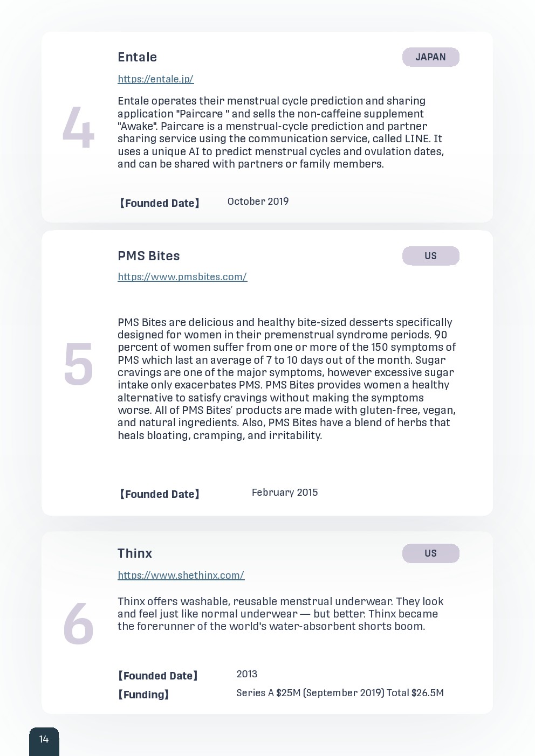Open the pmsbites.com website link
Screen dimensions: 535x756
(x=182, y=277)
